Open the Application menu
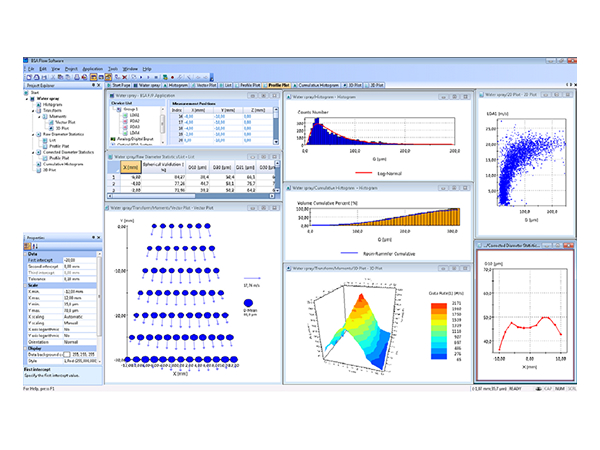600x450 pixels. point(91,68)
